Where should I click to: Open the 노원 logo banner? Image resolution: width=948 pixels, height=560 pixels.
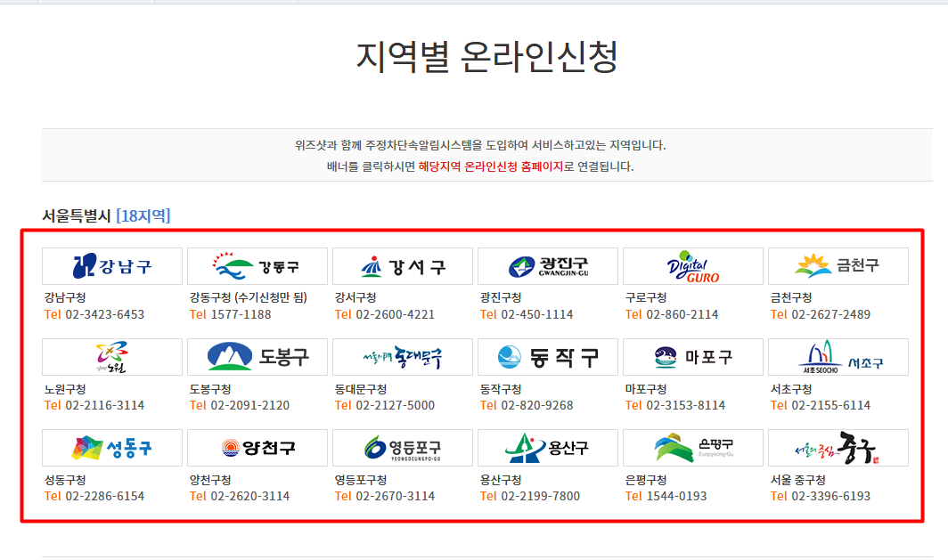pos(112,357)
